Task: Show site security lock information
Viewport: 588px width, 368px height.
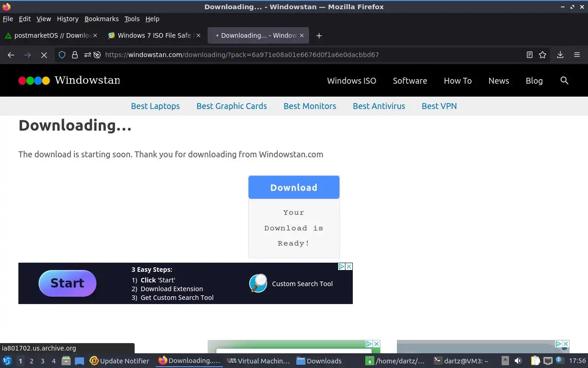Action: [x=74, y=55]
